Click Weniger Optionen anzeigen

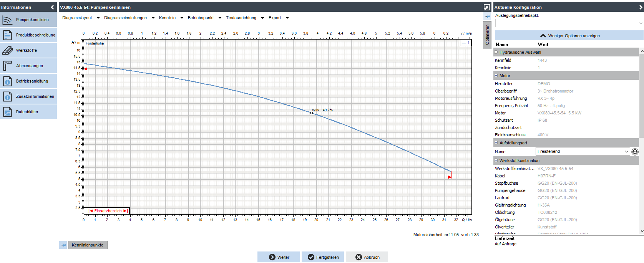click(x=569, y=36)
